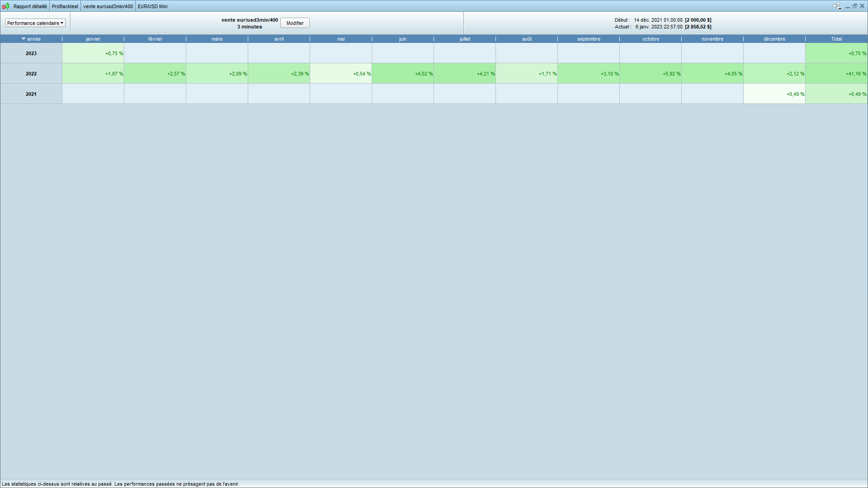Click the Modifier button
Viewport: 868px width, 488px height.
pos(295,23)
